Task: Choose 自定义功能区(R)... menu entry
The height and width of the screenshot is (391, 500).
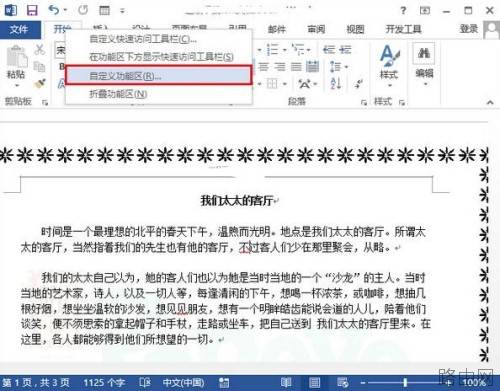Action: (x=158, y=76)
